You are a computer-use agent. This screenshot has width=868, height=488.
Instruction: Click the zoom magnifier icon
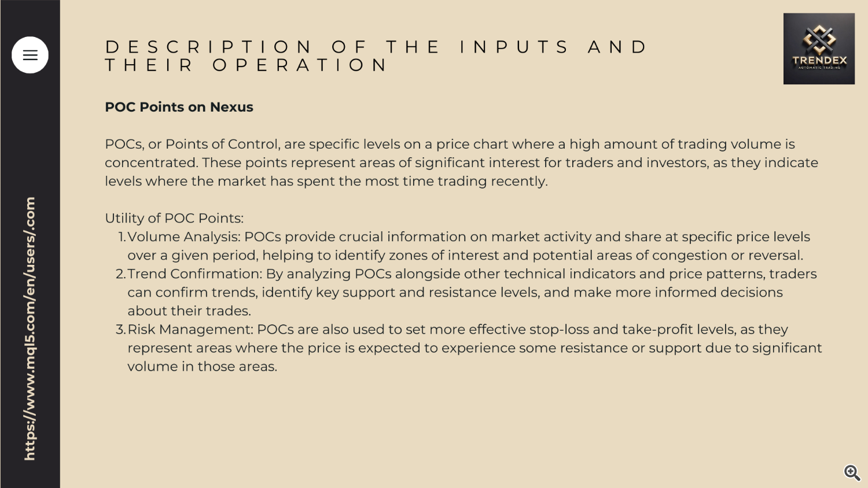852,472
